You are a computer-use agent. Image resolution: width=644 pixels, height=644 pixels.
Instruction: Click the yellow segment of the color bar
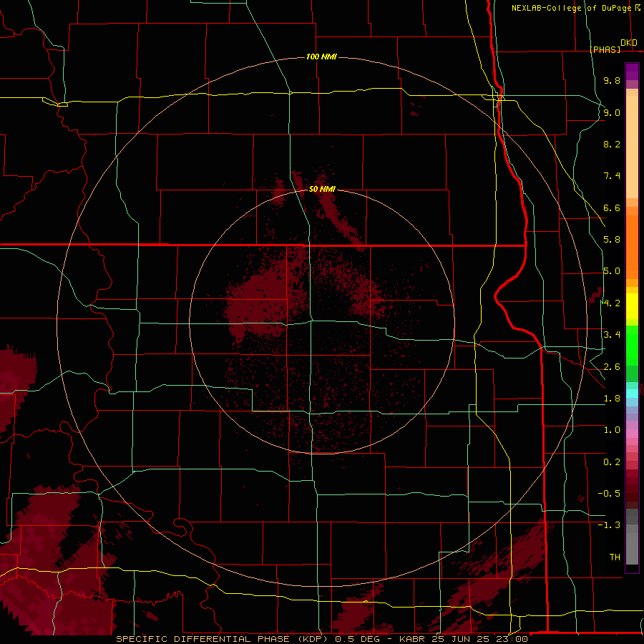click(x=632, y=306)
